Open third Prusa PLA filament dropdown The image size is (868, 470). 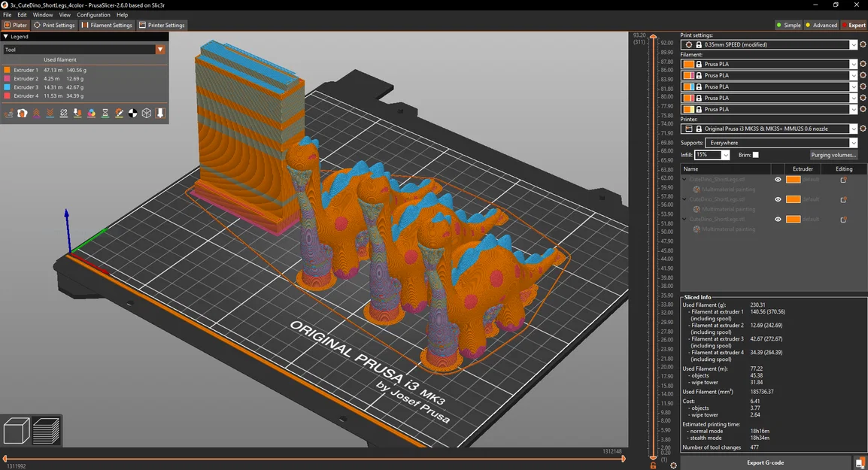coord(853,87)
